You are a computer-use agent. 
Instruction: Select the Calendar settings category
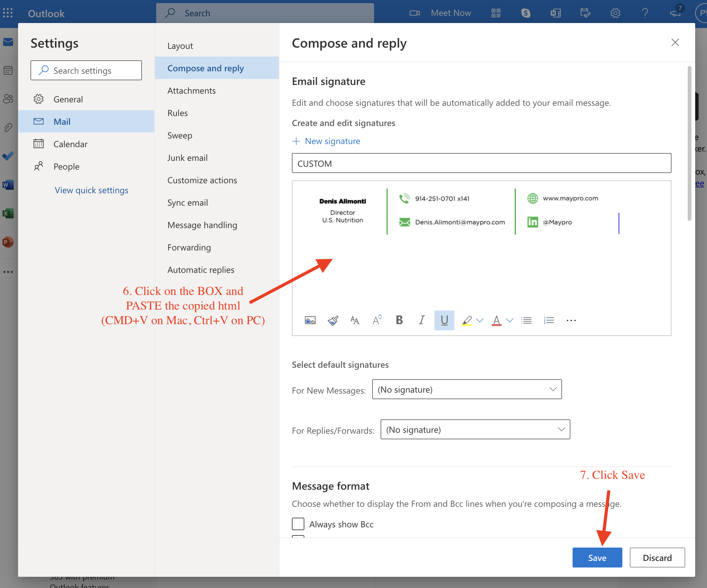(x=70, y=144)
